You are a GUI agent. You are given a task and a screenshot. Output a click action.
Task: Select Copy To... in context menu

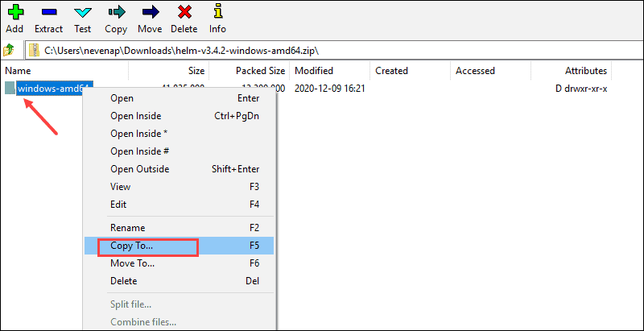179,246
